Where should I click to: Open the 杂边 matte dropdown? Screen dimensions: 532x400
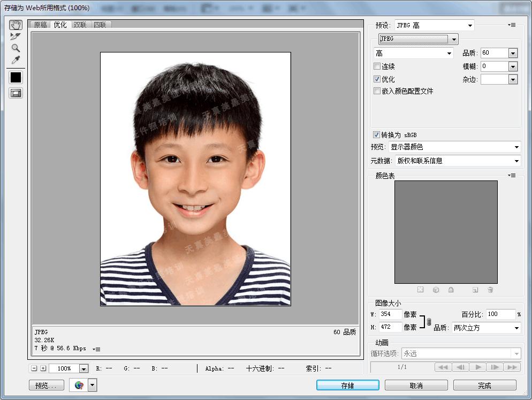[x=513, y=79]
